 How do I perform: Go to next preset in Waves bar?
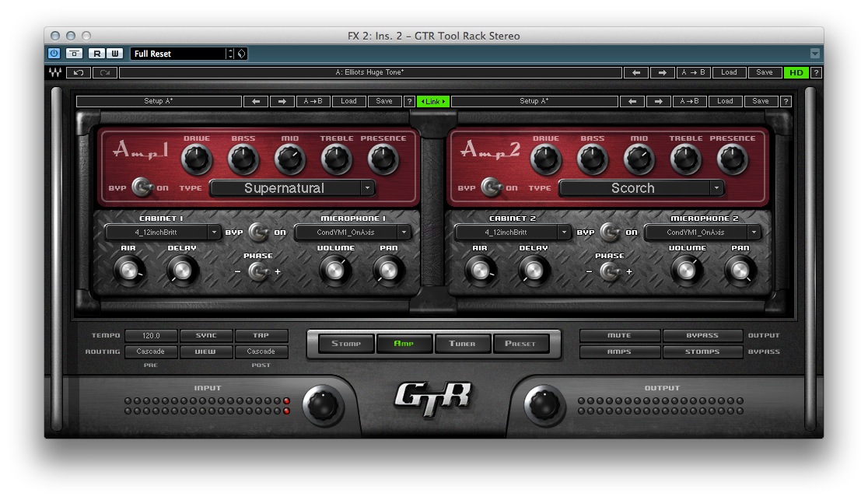click(662, 72)
